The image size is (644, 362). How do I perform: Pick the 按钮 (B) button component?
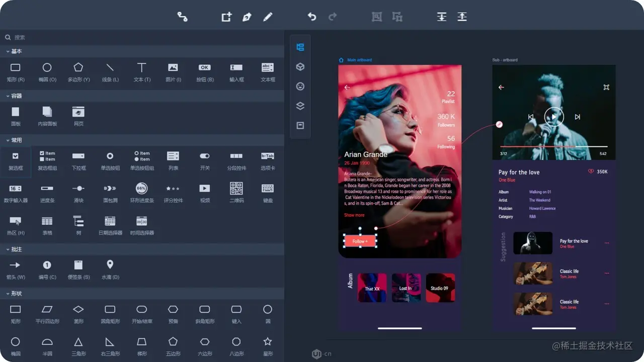(x=204, y=71)
